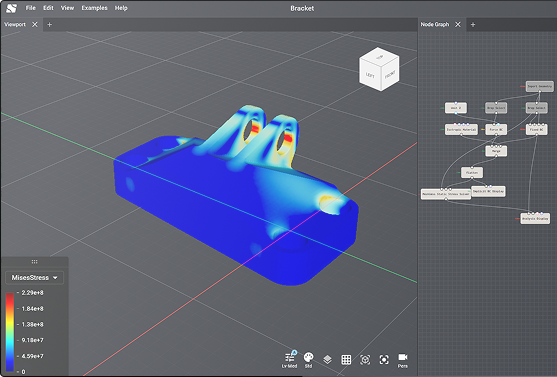The height and width of the screenshot is (377, 557).
Task: Select the Merge node
Action: click(496, 151)
